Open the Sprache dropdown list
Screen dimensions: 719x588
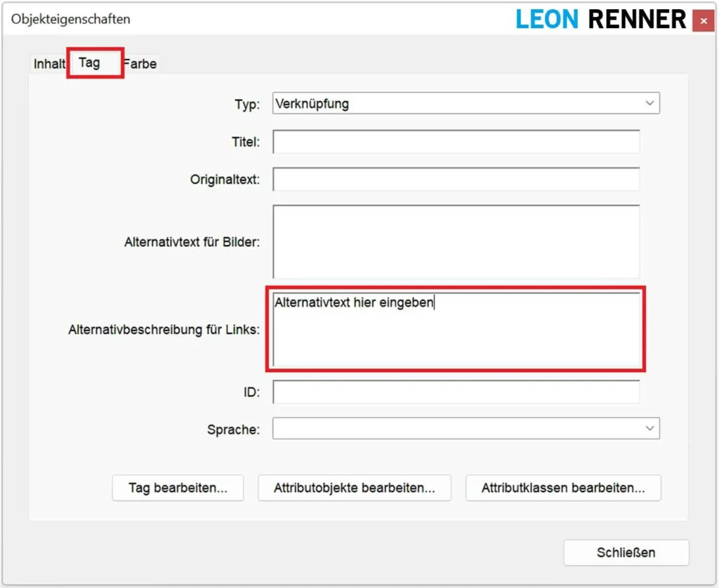tap(466, 429)
